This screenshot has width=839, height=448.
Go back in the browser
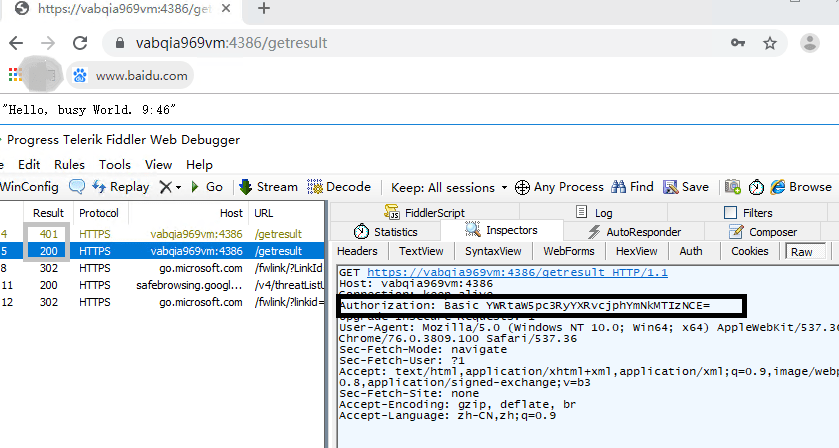(x=16, y=43)
